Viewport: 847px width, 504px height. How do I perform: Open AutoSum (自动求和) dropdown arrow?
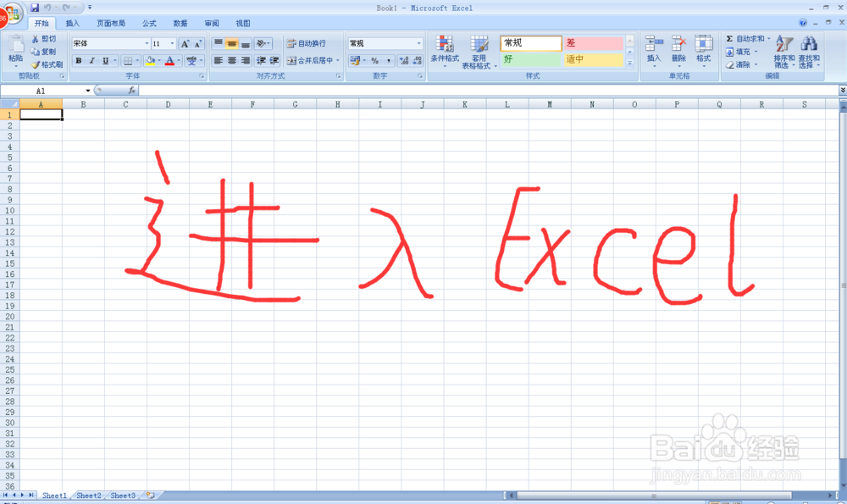click(x=769, y=39)
